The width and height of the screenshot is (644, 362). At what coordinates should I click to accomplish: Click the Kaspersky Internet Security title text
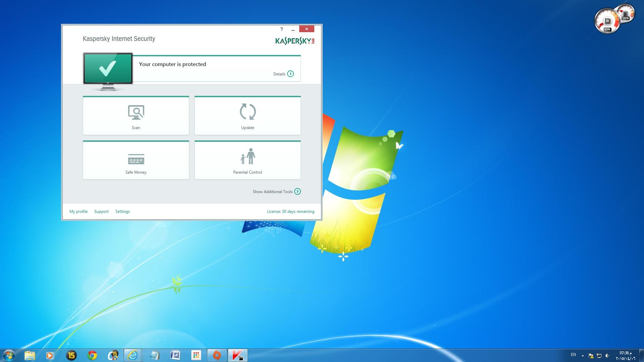pos(119,39)
